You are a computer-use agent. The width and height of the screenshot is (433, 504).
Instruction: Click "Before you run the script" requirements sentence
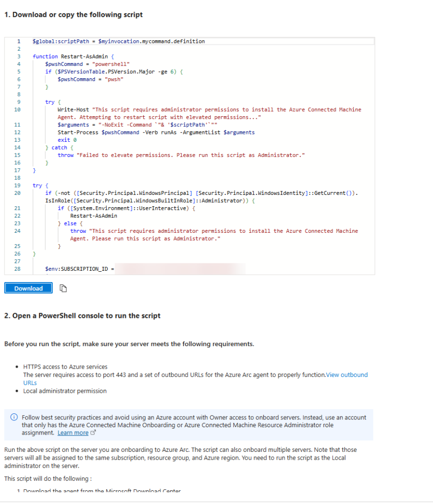coord(129,344)
